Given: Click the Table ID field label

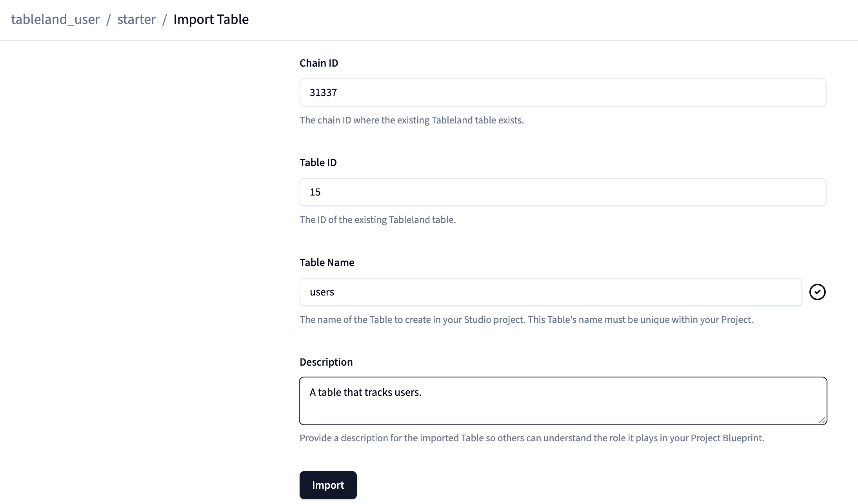Looking at the screenshot, I should pos(318,163).
